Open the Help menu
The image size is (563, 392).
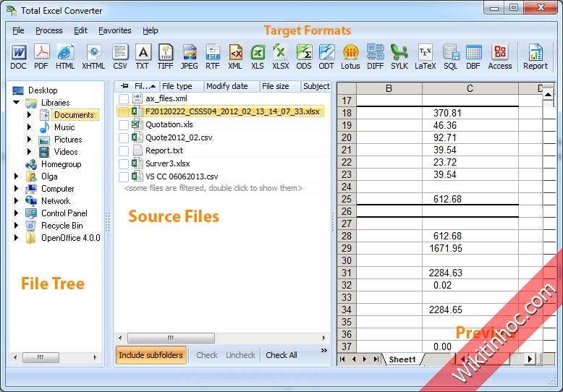pos(150,30)
